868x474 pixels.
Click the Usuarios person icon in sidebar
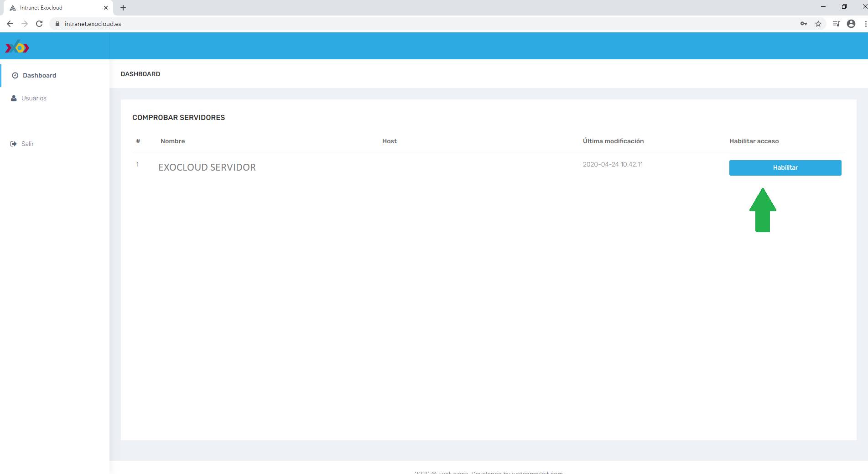(14, 98)
